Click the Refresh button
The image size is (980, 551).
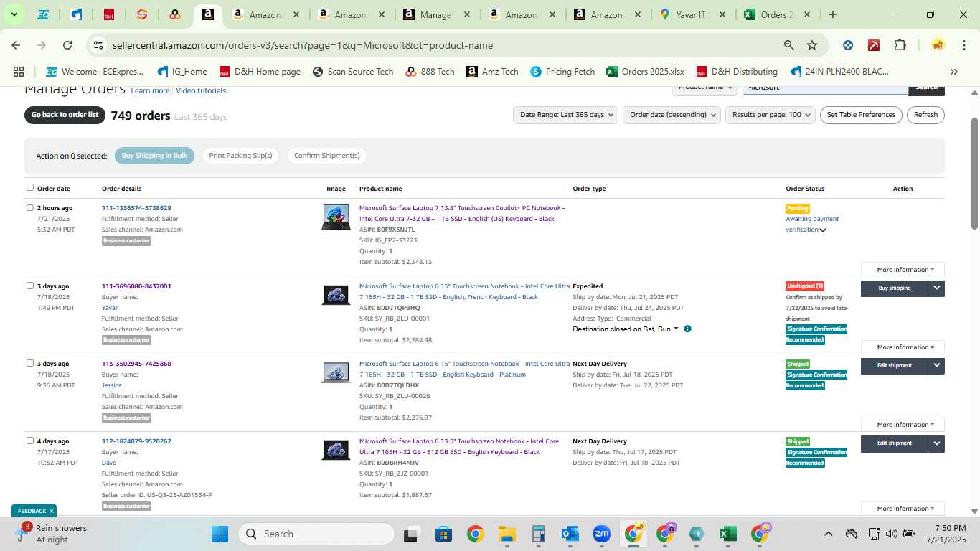[925, 115]
